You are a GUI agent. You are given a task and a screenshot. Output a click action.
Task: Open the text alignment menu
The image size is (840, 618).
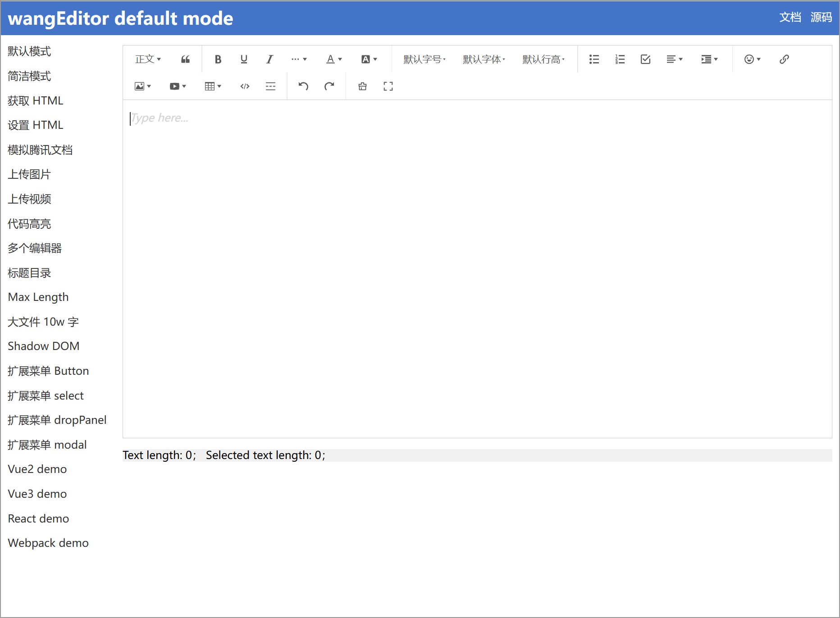pos(675,59)
